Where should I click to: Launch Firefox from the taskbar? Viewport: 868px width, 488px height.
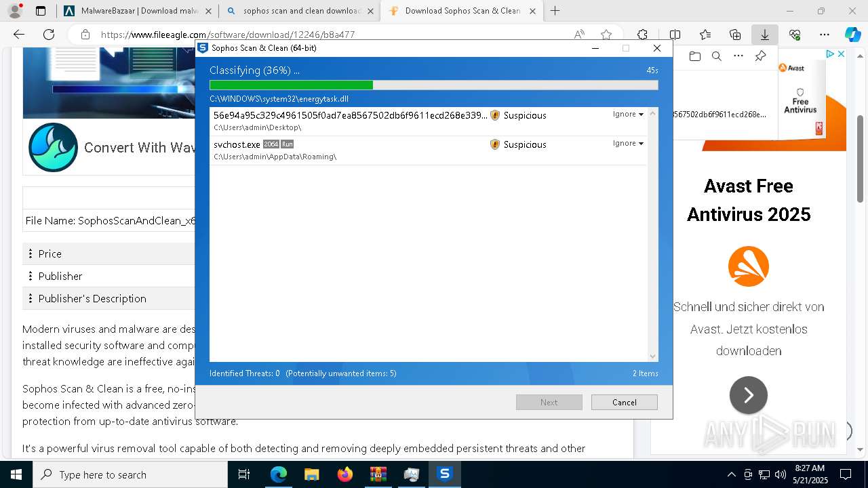click(345, 474)
